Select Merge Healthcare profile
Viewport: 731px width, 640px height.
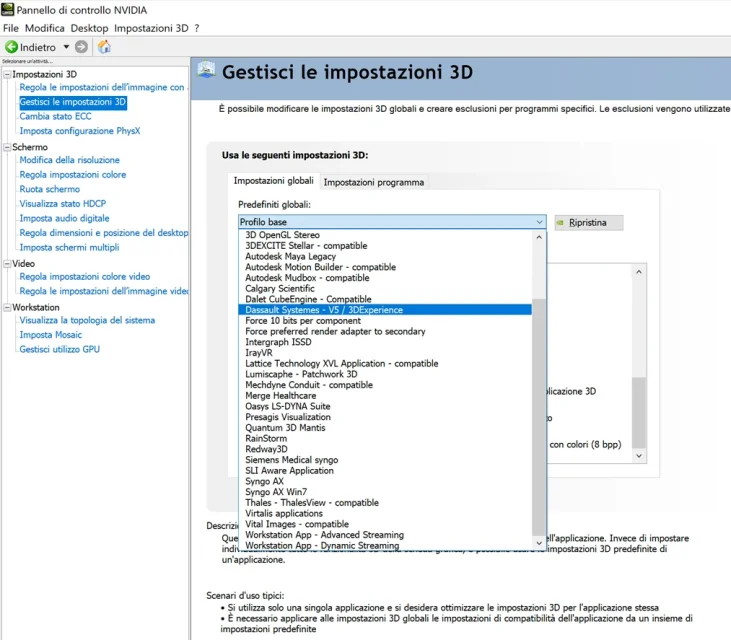[385, 396]
